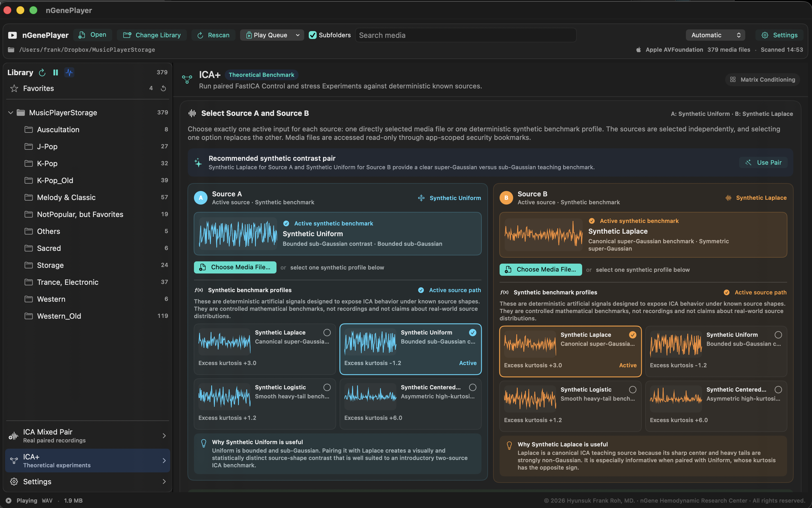This screenshot has height=508, width=812.
Task: Click the lightbulb icon in Why Synthetic Uniform
Action: click(x=204, y=443)
